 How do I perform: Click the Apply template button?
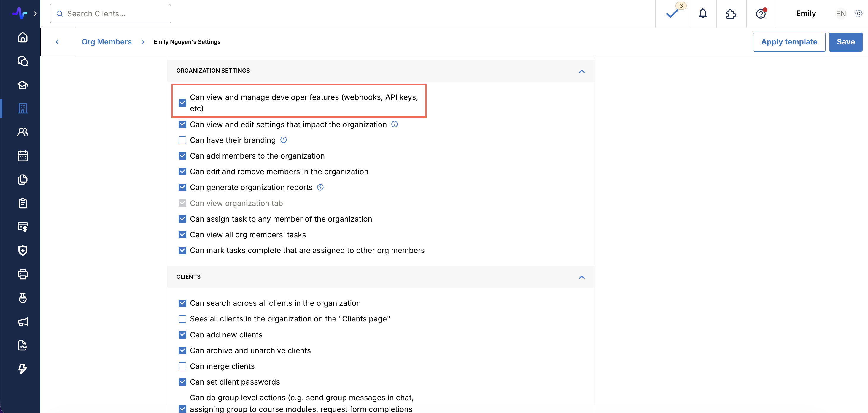(x=789, y=42)
